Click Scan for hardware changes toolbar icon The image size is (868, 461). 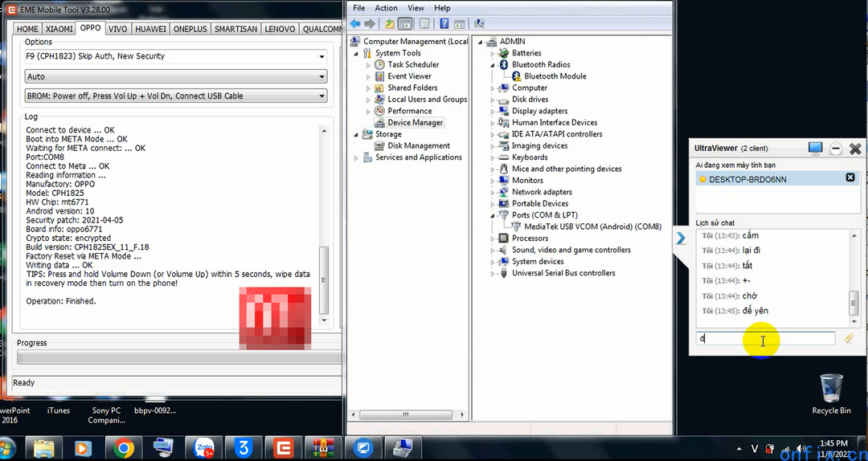tap(479, 24)
